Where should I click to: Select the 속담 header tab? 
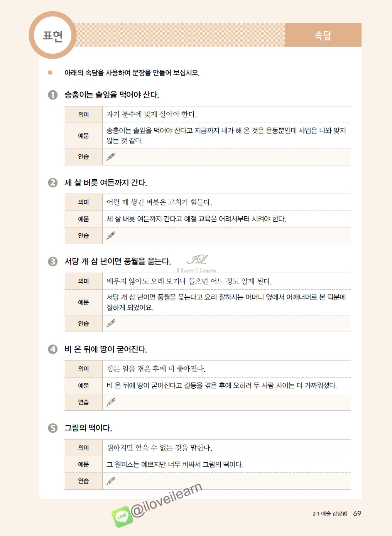point(323,35)
